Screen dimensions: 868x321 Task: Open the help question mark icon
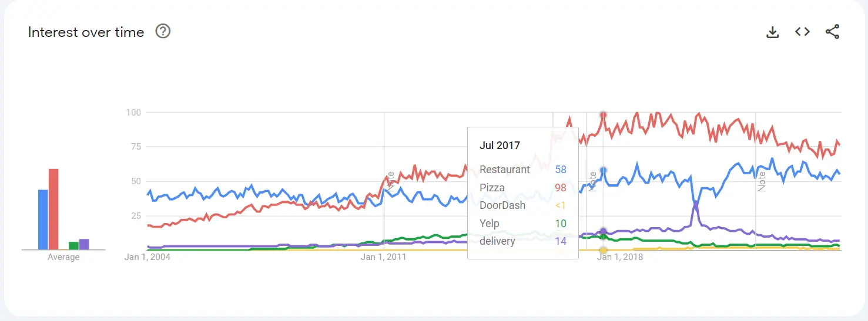[x=163, y=32]
